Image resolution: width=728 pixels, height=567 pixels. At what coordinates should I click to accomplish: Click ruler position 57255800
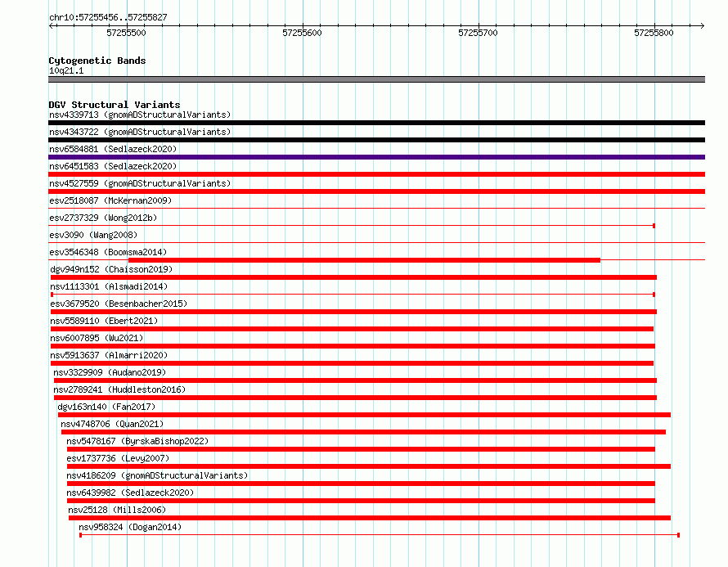(654, 33)
